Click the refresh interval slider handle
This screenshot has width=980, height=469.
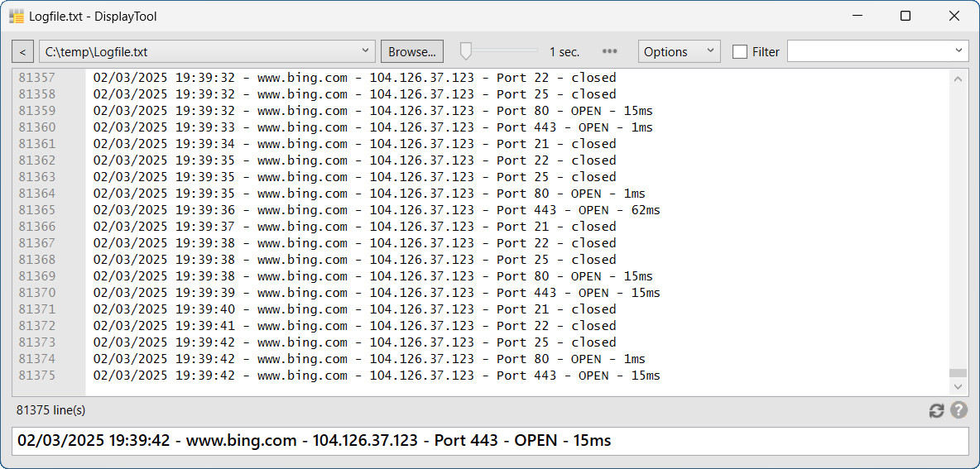pyautogui.click(x=466, y=51)
